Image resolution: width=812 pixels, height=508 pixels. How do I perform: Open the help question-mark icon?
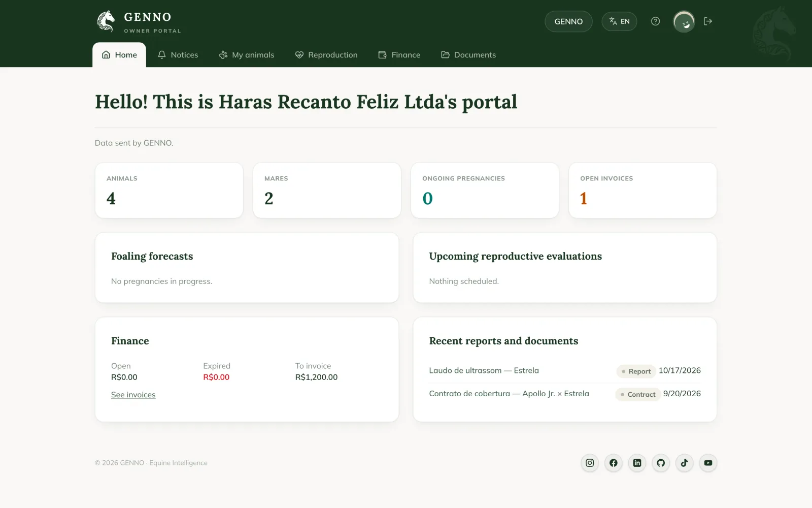(x=655, y=21)
